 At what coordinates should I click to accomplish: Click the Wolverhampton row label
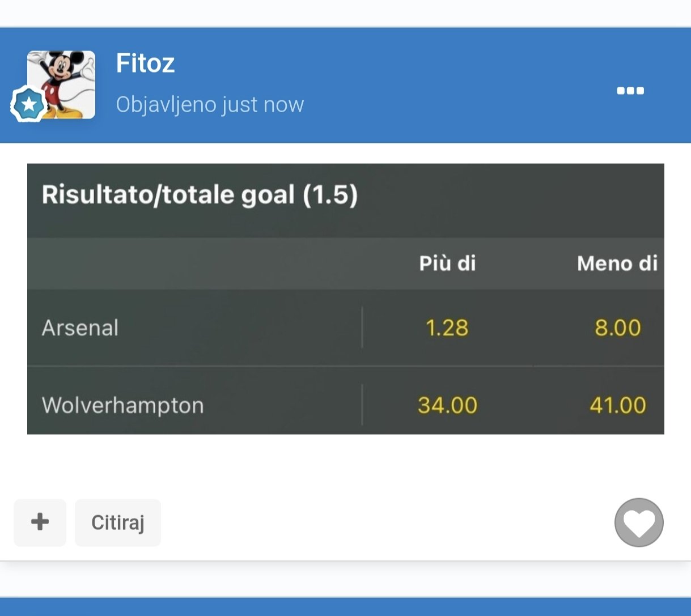122,405
